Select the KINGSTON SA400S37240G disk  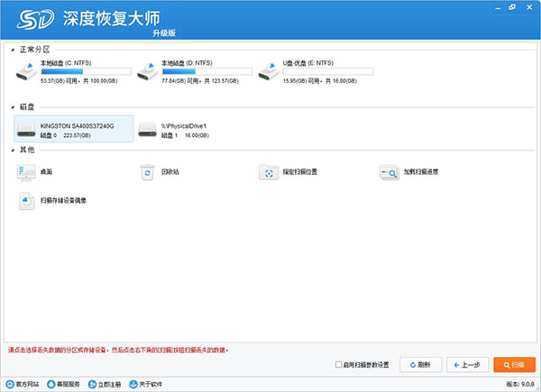click(74, 130)
